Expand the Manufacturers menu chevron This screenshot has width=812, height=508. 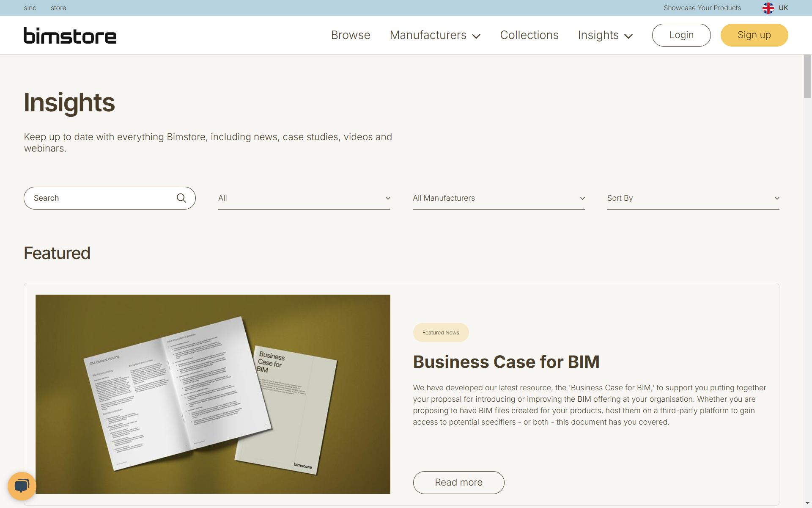[x=476, y=36]
